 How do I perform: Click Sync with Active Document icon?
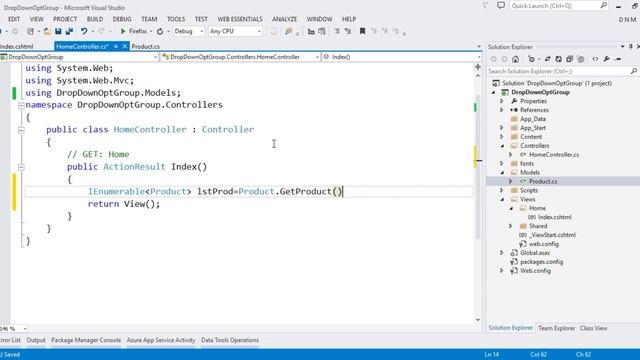click(x=547, y=59)
